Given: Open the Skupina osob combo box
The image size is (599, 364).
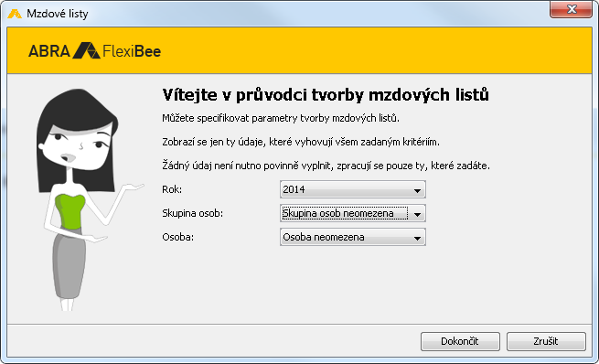Looking at the screenshot, I should (353, 213).
